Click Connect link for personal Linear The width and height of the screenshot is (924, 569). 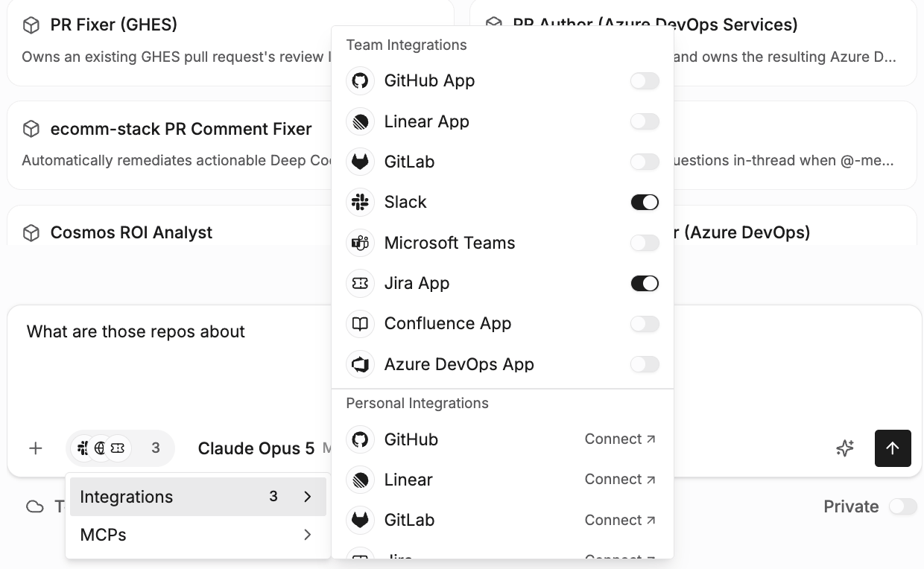(620, 480)
